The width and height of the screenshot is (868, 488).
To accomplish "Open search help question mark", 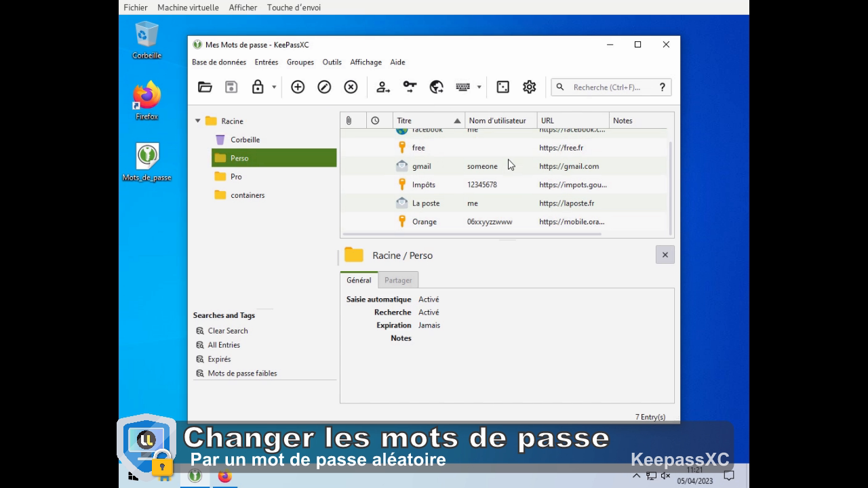I will click(x=663, y=87).
